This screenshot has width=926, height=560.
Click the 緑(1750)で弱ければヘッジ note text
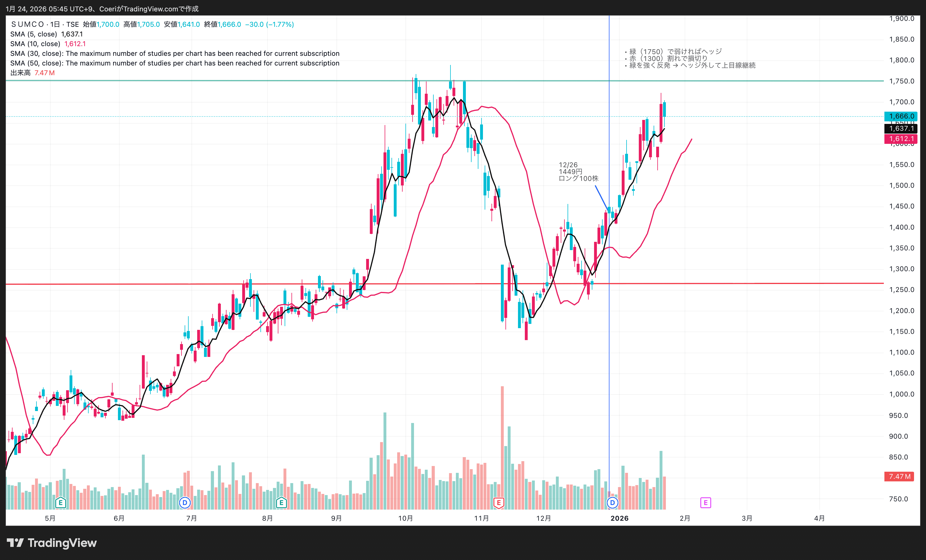(x=675, y=52)
